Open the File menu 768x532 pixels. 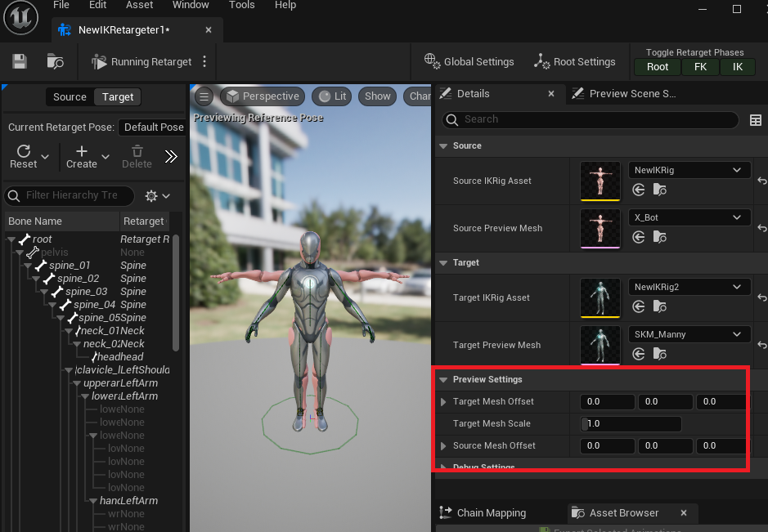pyautogui.click(x=61, y=5)
